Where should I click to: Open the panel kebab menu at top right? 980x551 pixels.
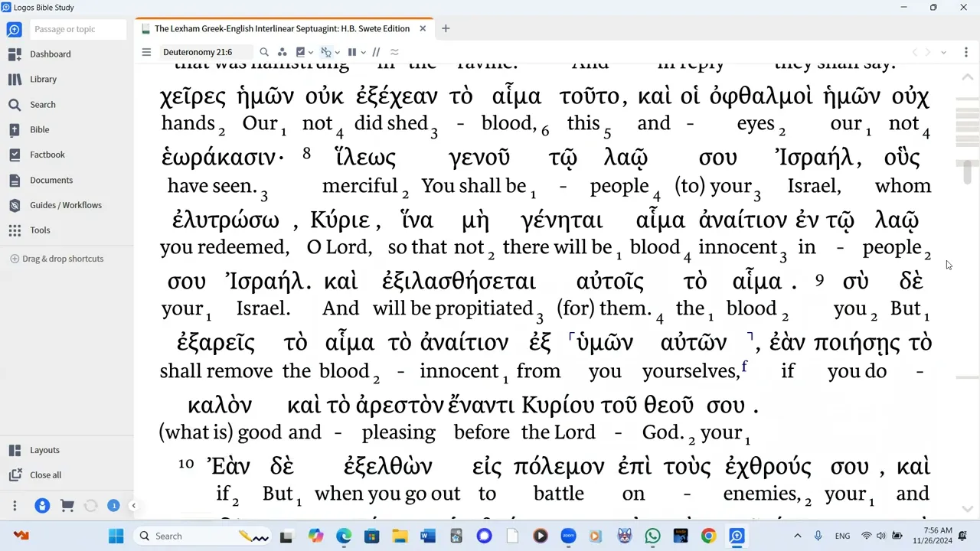(965, 52)
